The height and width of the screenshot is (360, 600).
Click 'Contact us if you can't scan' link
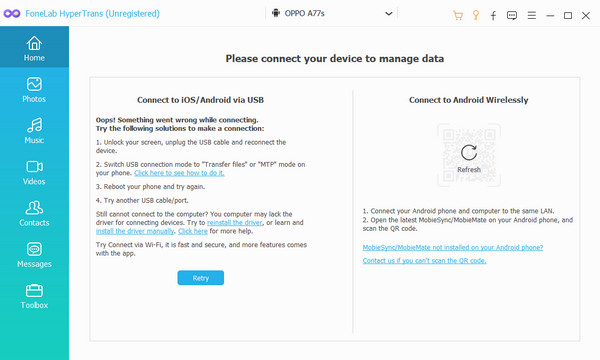(424, 261)
